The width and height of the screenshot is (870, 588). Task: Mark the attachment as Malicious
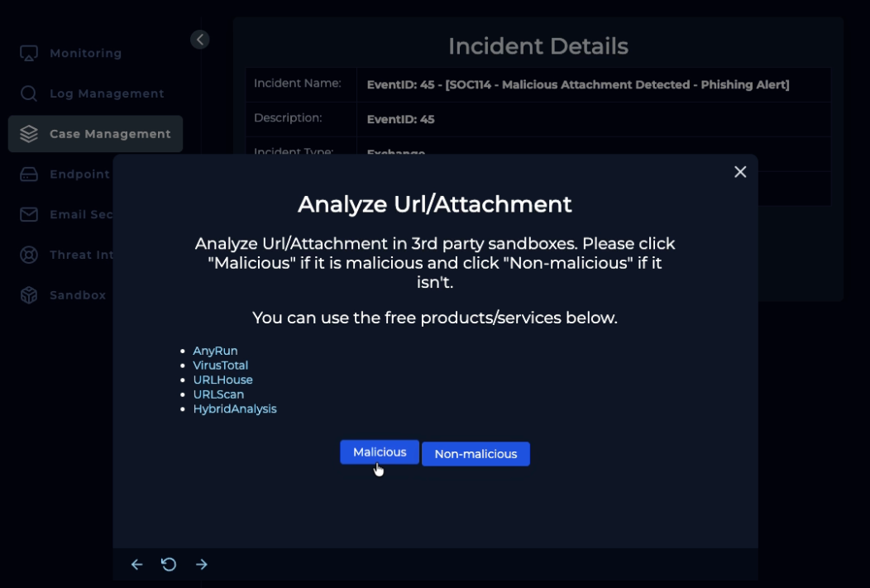click(380, 452)
